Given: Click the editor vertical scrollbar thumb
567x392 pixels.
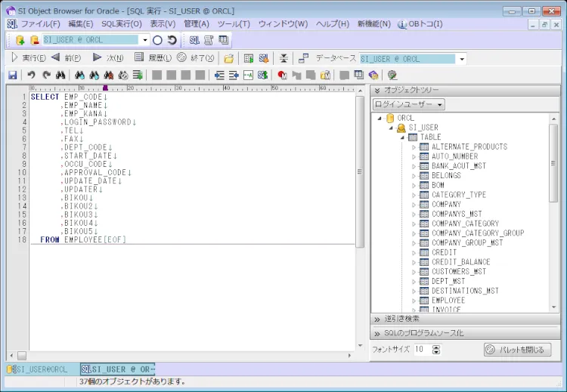Looking at the screenshot, I should 360,171.
